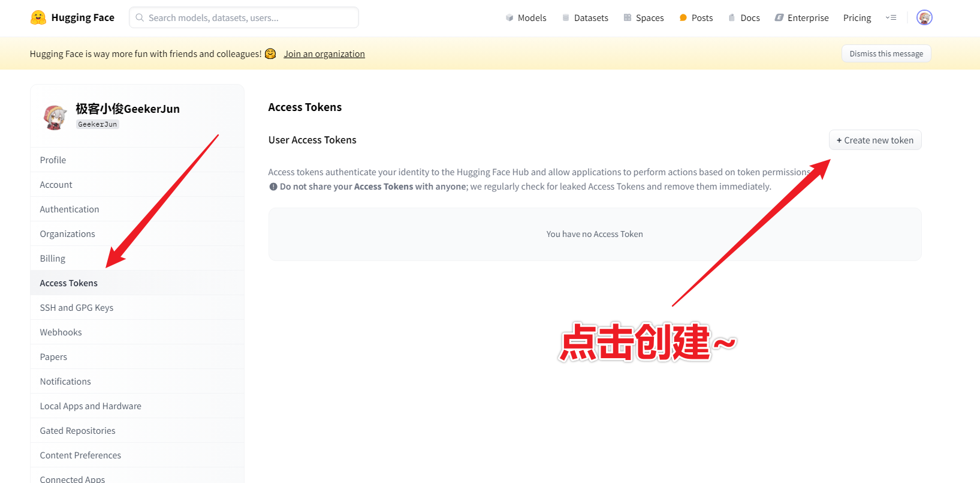Open the Billing settings section
This screenshot has width=980, height=483.
tap(137, 258)
